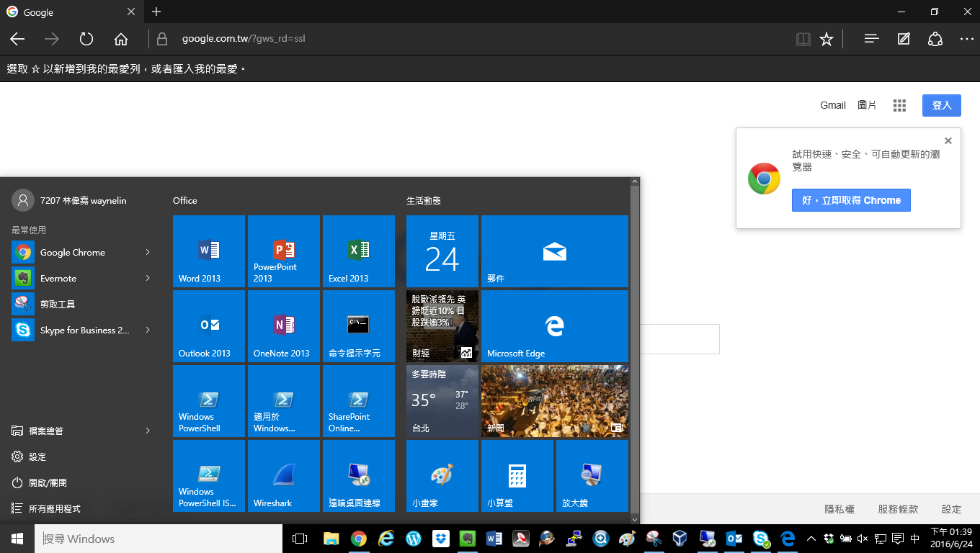Open the user account 林偉堯 waynelin menu

tap(69, 200)
